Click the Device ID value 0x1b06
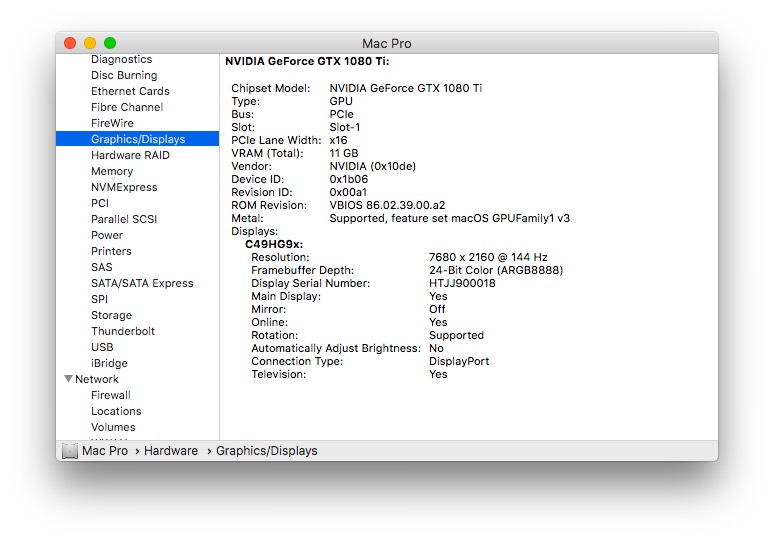Viewport: 774px width, 541px height. 348,179
